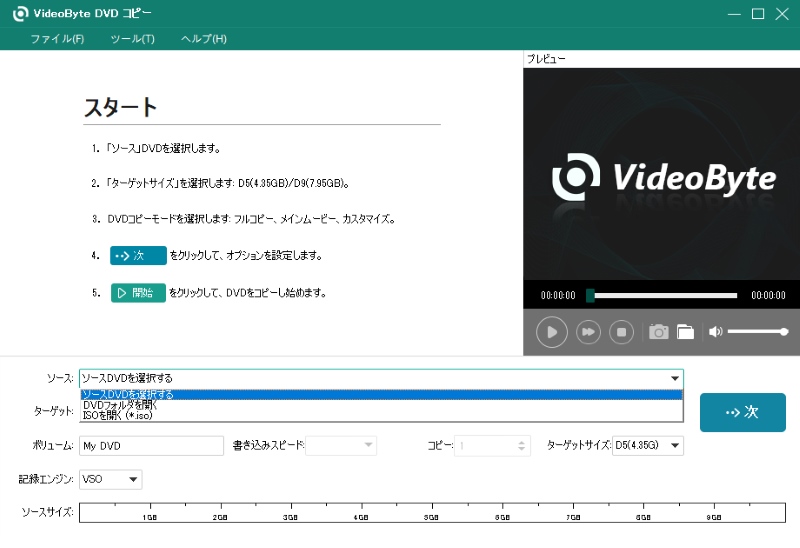Viewport: 800px width, 548px height.
Task: Mute audio via the speaker icon
Action: [715, 332]
